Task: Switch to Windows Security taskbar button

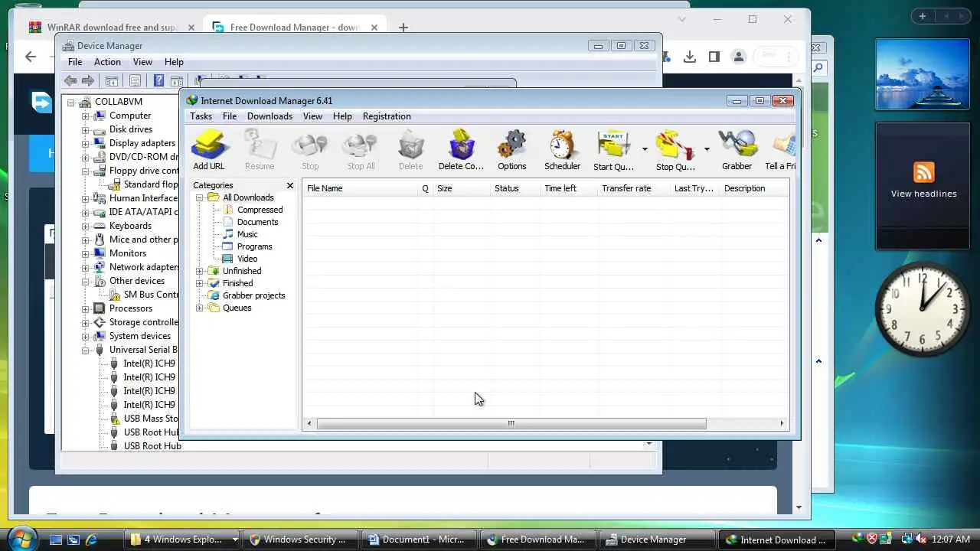Action: pos(299,540)
